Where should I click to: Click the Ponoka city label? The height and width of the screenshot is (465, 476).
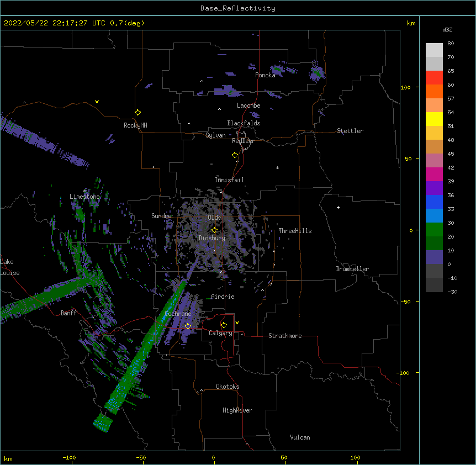[265, 75]
